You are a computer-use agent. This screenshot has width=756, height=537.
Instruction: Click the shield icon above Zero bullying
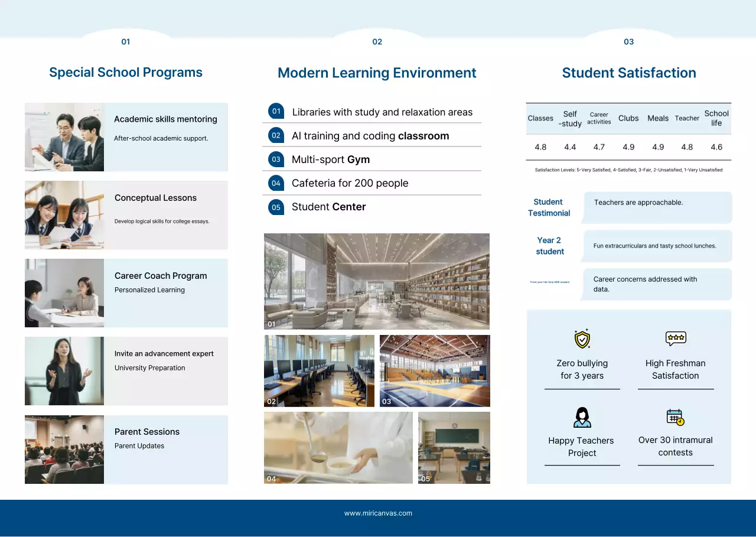[x=582, y=339]
